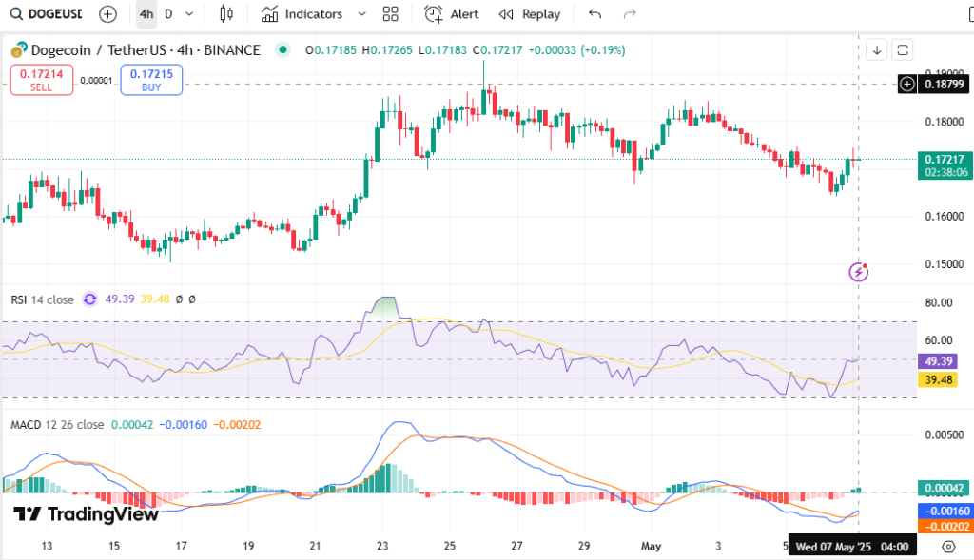Click the MACD 12 26 close legend
Image resolution: width=974 pixels, height=560 pixels.
[x=57, y=425]
